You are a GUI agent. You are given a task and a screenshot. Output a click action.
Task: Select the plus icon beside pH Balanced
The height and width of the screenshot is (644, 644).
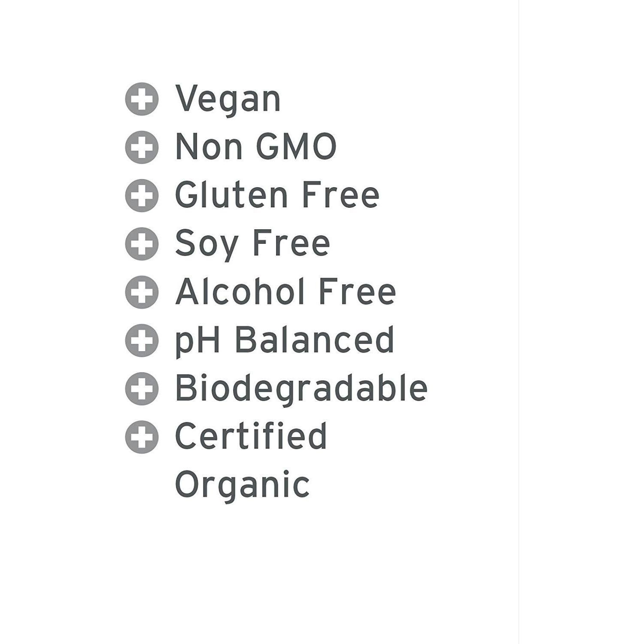pos(142,340)
